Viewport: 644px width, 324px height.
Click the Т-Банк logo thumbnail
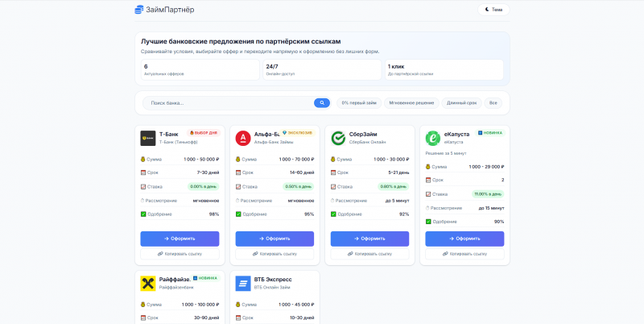pyautogui.click(x=148, y=138)
